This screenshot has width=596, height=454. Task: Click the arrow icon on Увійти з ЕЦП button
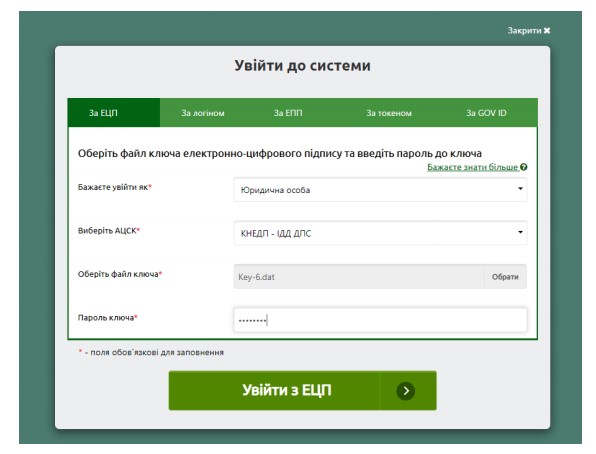(x=406, y=391)
